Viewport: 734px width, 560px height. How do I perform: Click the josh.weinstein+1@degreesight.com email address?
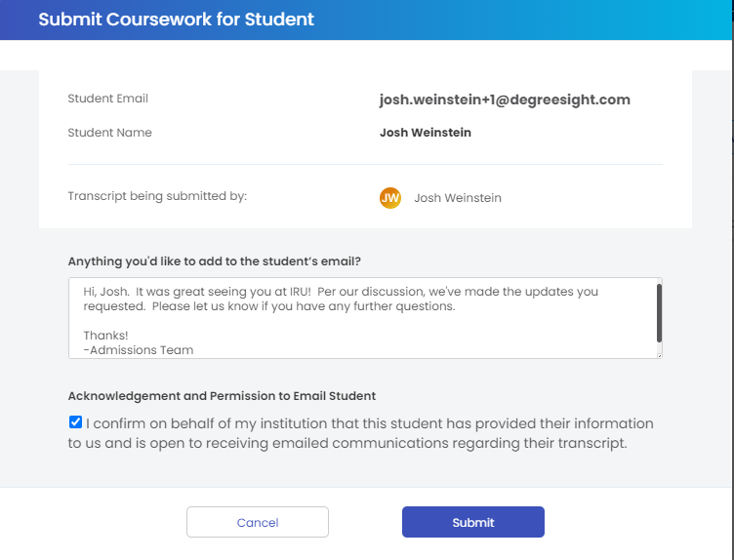(x=505, y=100)
